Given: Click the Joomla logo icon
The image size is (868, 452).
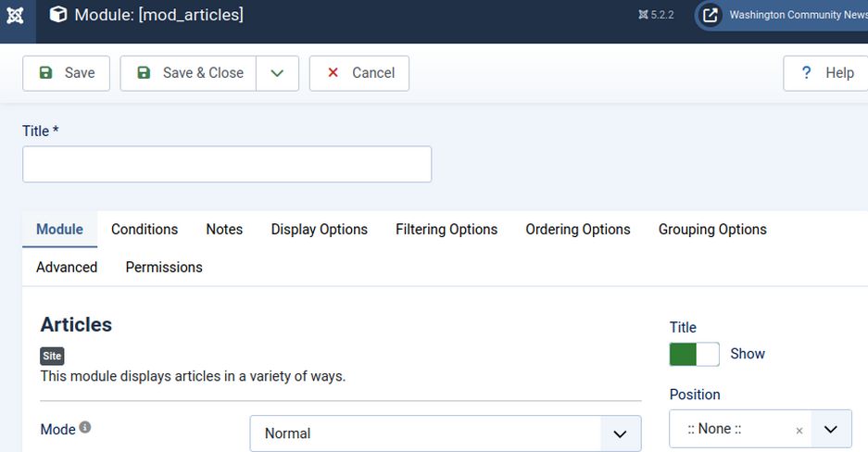Looking at the screenshot, I should pos(16,15).
